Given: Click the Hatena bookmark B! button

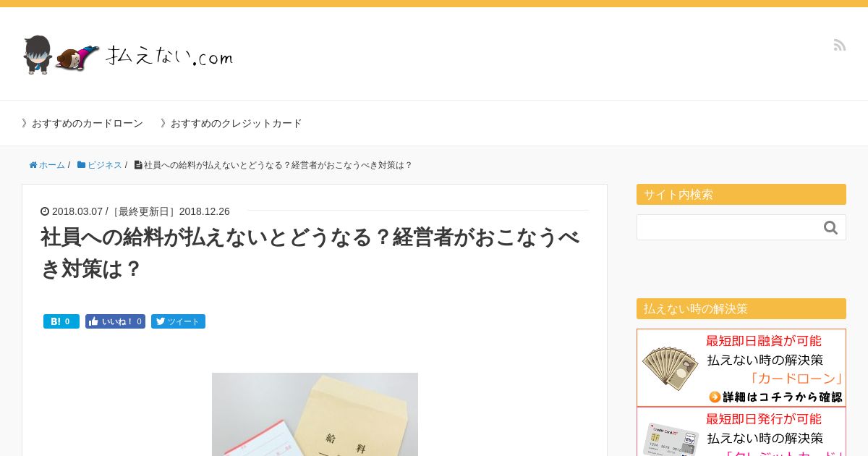Looking at the screenshot, I should (x=61, y=321).
